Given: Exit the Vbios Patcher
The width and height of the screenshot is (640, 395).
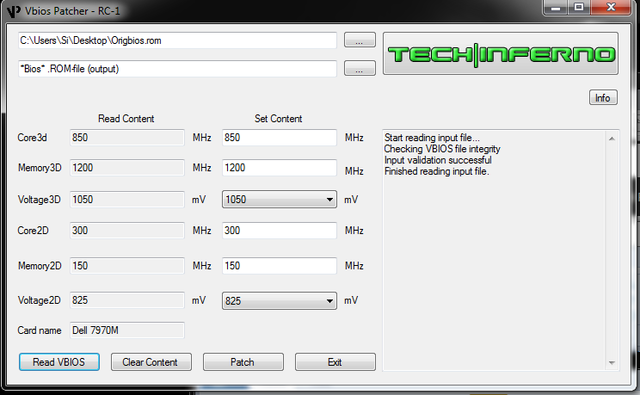Looking at the screenshot, I should pyautogui.click(x=335, y=362).
